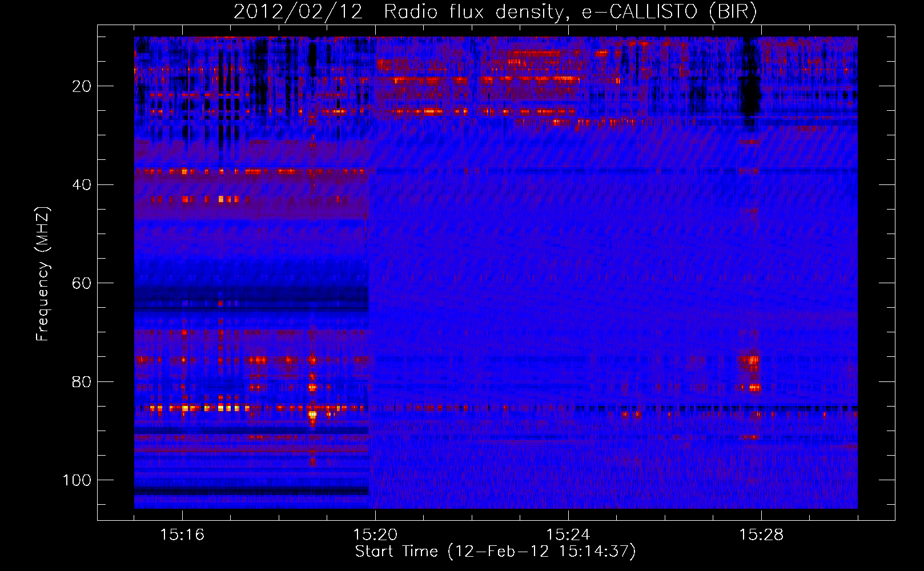Click the 15:20 time tick label
This screenshot has height=571, width=924.
click(375, 535)
